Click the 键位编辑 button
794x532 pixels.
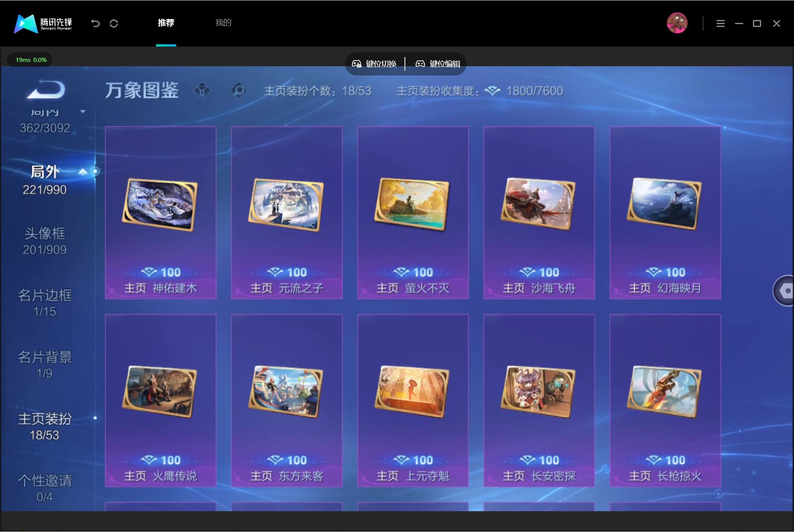click(x=438, y=64)
